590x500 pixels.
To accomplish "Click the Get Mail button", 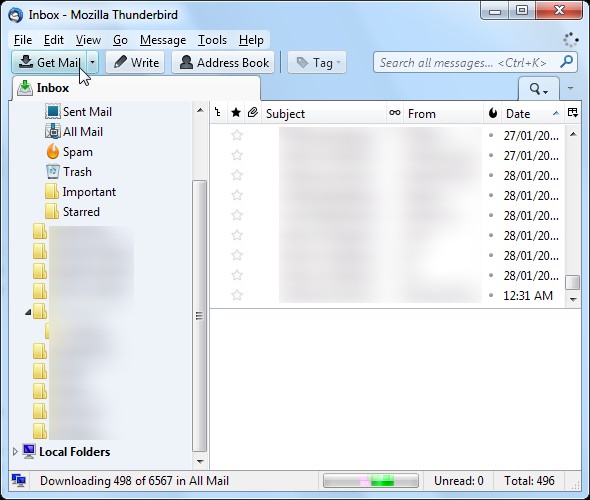I will 49,62.
